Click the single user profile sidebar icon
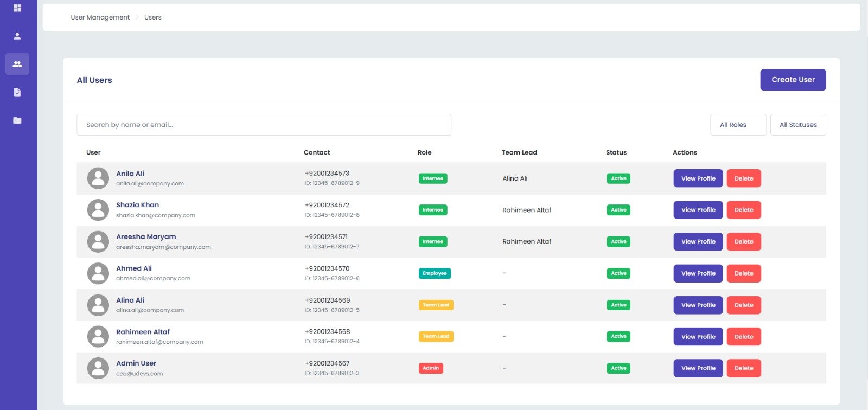868x410 pixels. pos(17,36)
